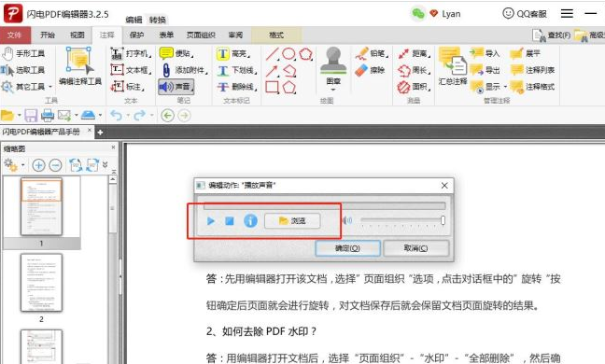
Task: Play the sound in dialog
Action: coord(211,221)
